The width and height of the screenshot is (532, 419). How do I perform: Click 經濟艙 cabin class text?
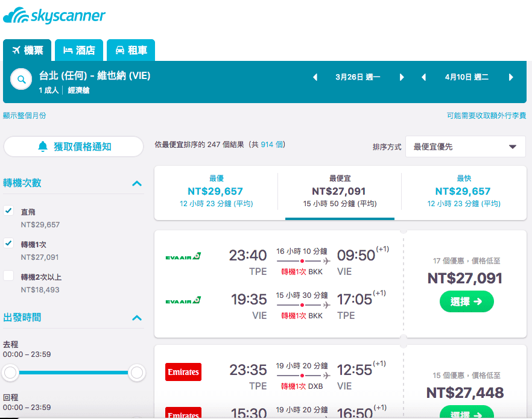[x=78, y=90]
